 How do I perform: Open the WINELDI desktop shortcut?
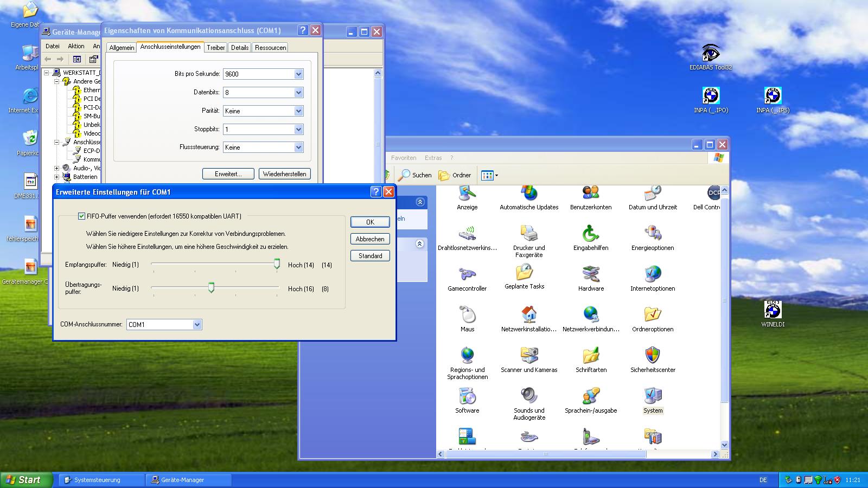click(x=773, y=311)
